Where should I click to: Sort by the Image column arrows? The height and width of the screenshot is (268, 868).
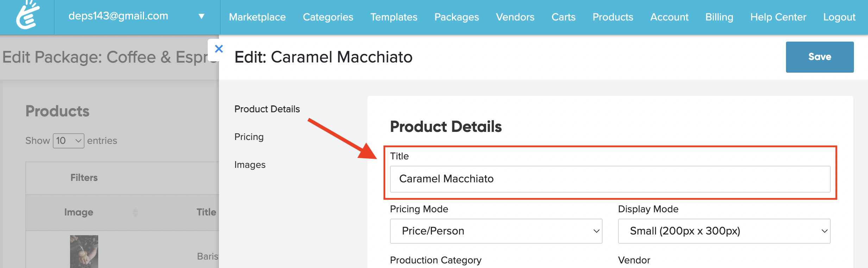[x=136, y=212]
